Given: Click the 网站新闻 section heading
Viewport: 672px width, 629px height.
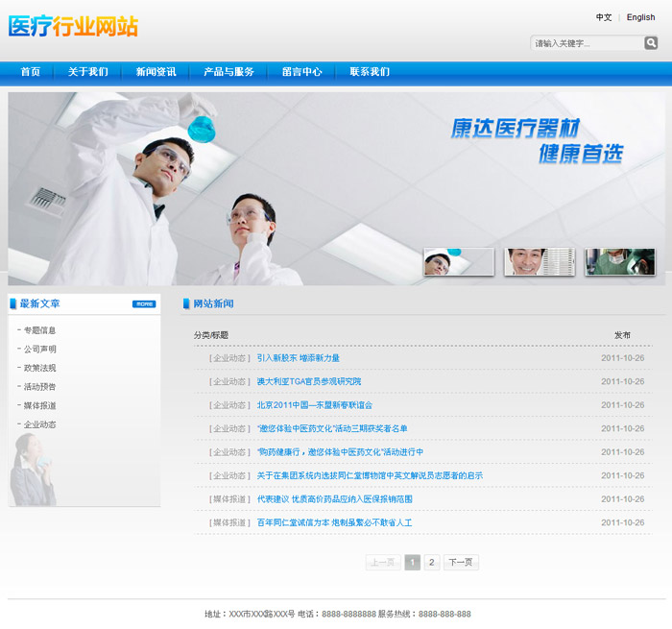Looking at the screenshot, I should (x=213, y=304).
